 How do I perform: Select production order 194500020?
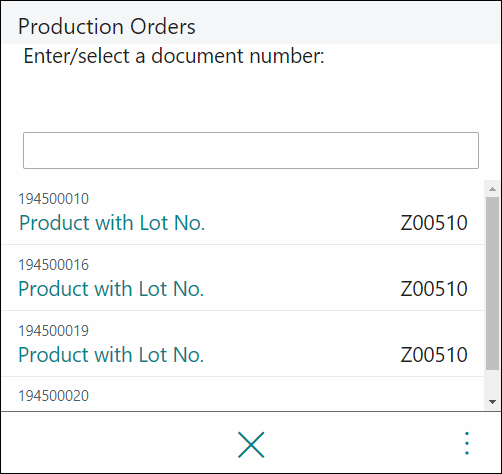[243, 394]
